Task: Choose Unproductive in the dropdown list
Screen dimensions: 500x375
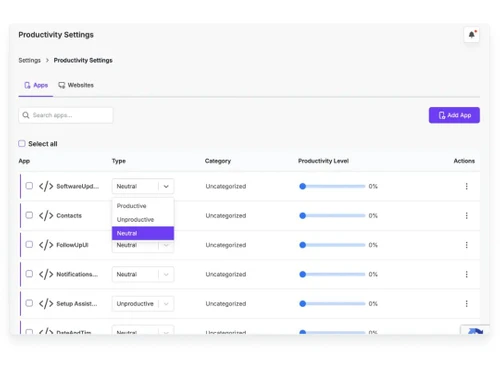Action: [143, 219]
